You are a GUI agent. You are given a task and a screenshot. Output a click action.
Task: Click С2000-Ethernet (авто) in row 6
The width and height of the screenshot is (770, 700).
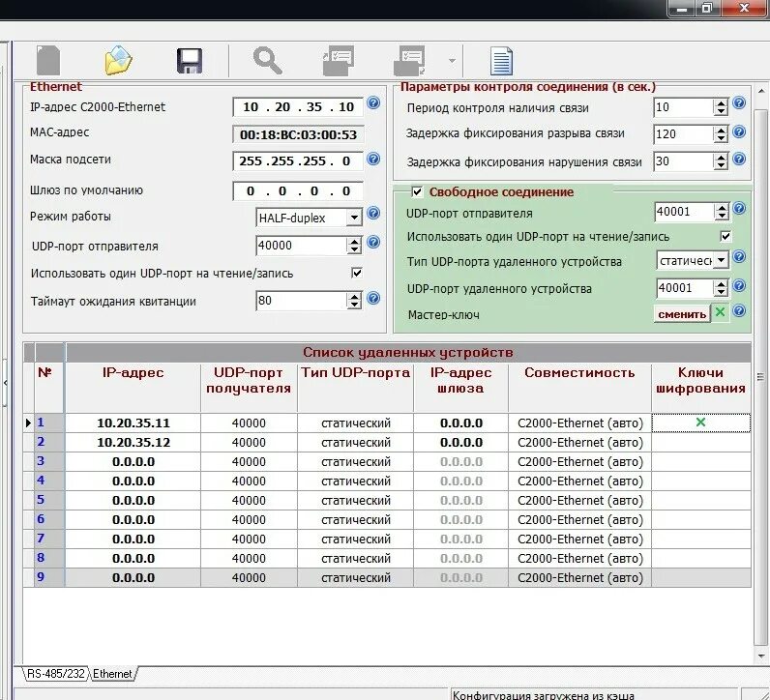click(x=580, y=519)
